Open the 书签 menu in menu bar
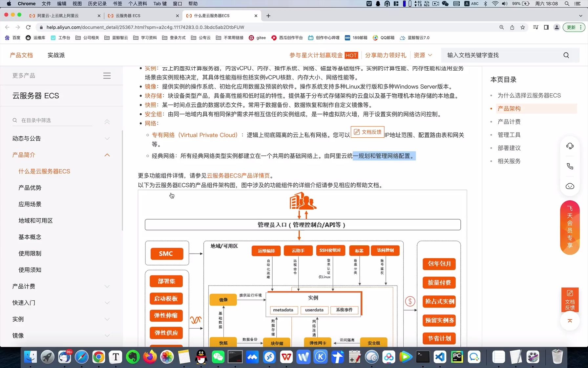This screenshot has width=588, height=368. click(x=117, y=4)
